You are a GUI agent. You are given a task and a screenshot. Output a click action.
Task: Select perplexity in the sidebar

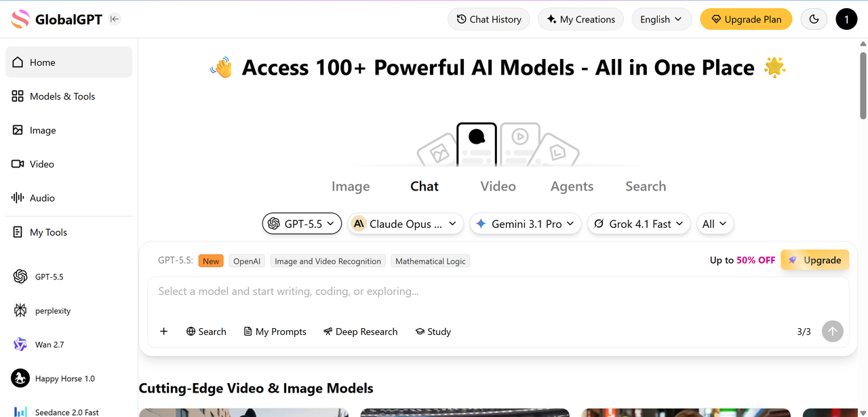(69, 311)
